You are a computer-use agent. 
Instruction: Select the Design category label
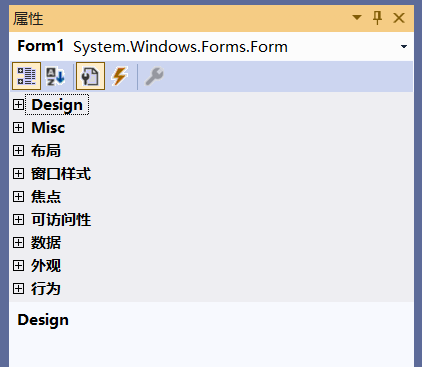pyautogui.click(x=57, y=105)
